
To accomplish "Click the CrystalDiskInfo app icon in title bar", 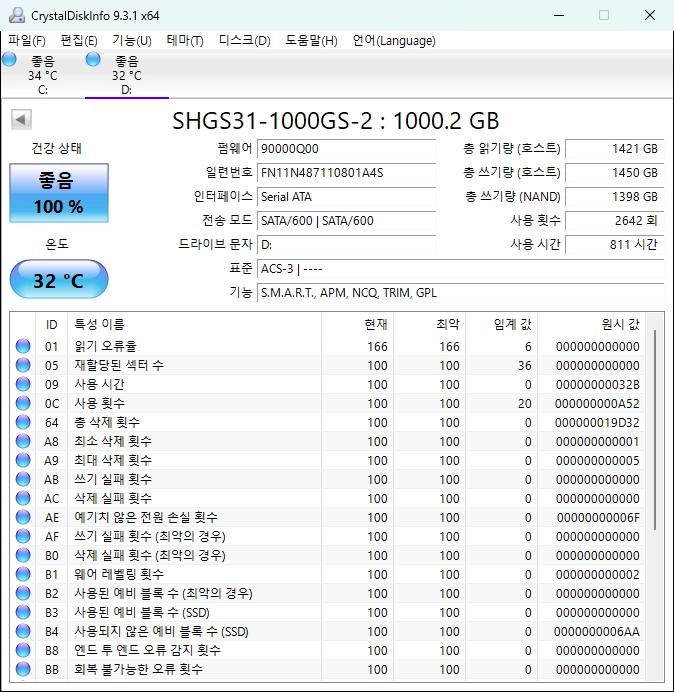I will (x=17, y=15).
